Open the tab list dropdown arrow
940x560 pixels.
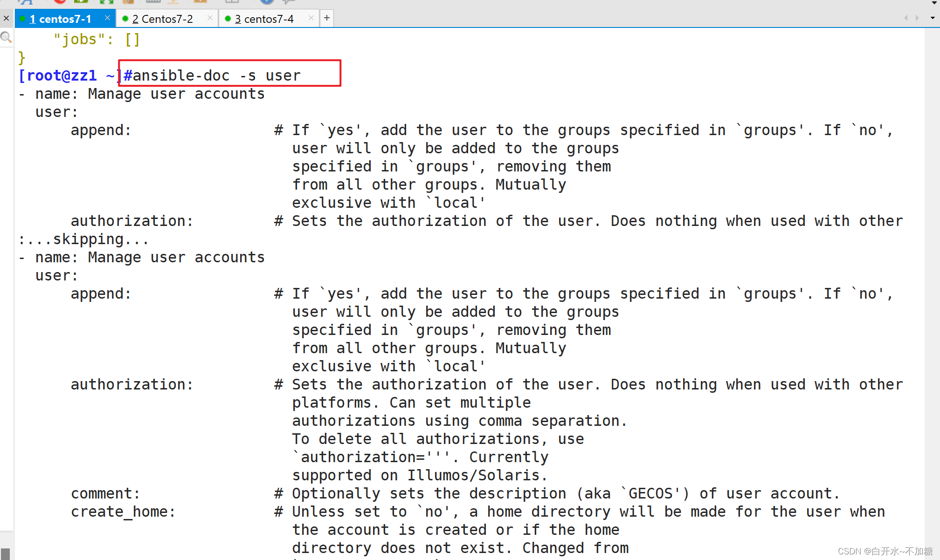(932, 18)
